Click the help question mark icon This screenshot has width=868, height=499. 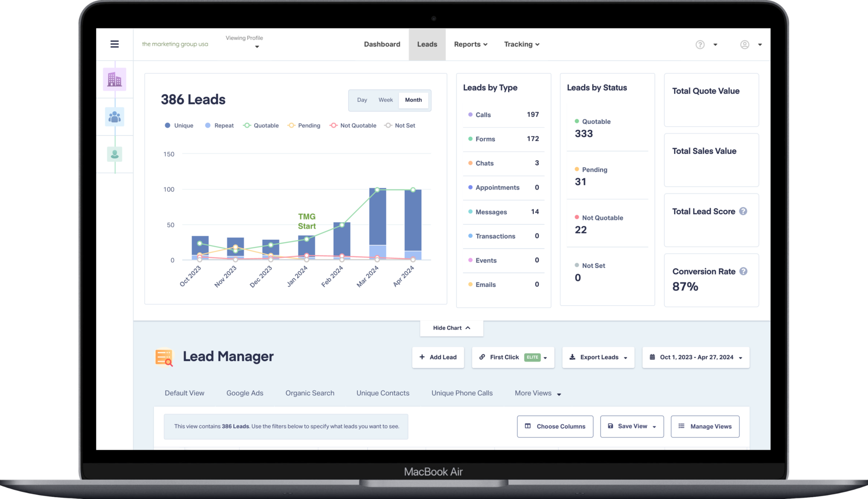(700, 44)
